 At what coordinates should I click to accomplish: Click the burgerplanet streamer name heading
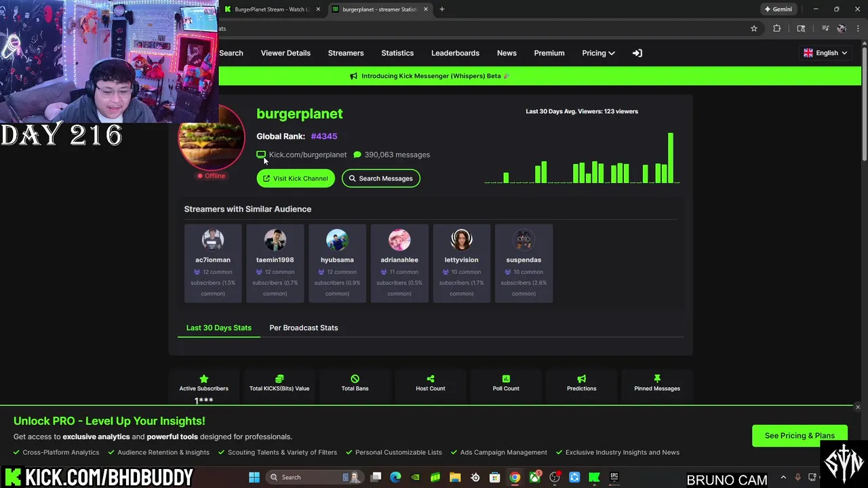pos(300,114)
